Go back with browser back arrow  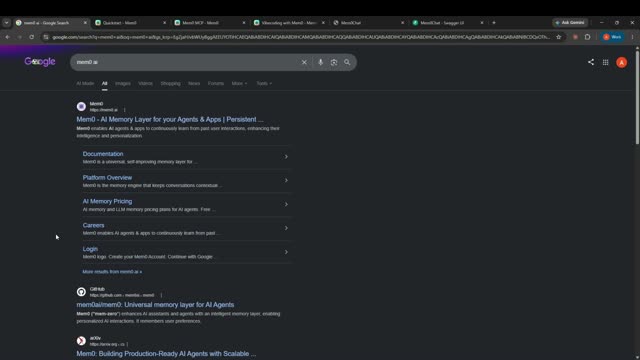tap(7, 37)
